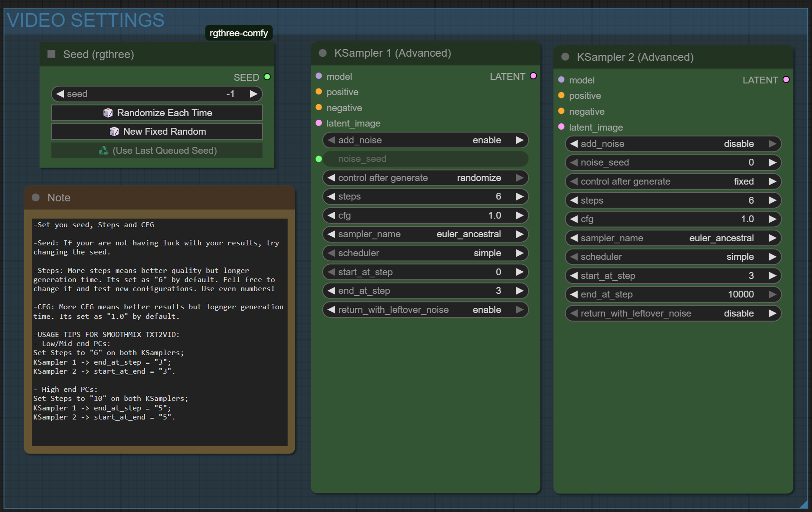
Task: Click the noise_seed input connector on KSampler 1
Action: coord(319,159)
